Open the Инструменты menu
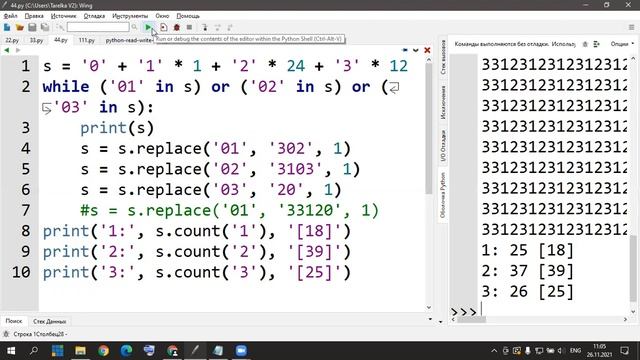This screenshot has width=640, height=360. pos(130,16)
